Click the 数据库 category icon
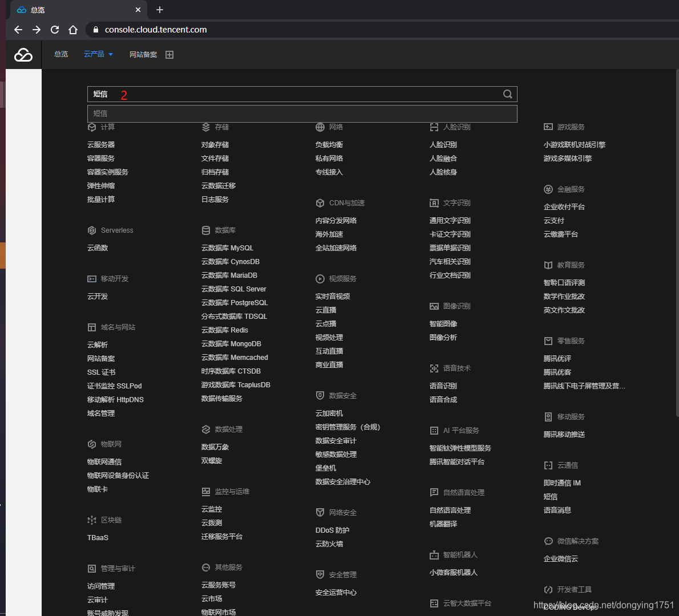The height and width of the screenshot is (616, 679). pos(205,230)
